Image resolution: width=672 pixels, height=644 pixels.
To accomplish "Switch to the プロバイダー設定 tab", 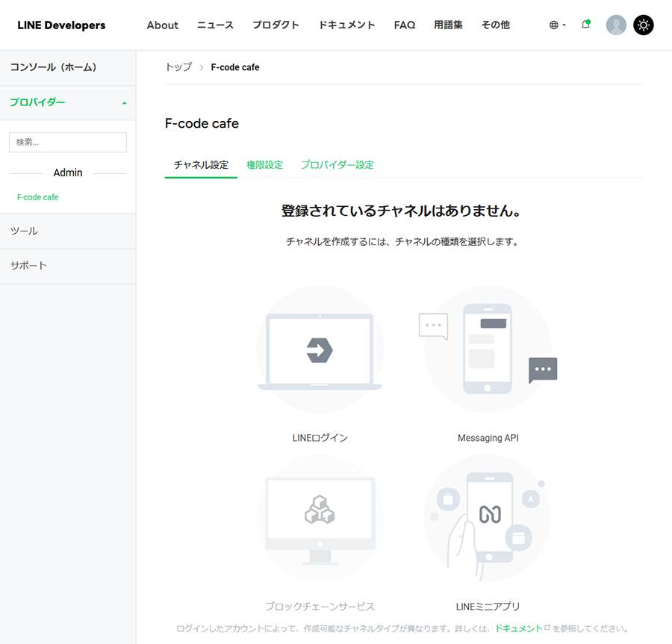I will coord(337,165).
